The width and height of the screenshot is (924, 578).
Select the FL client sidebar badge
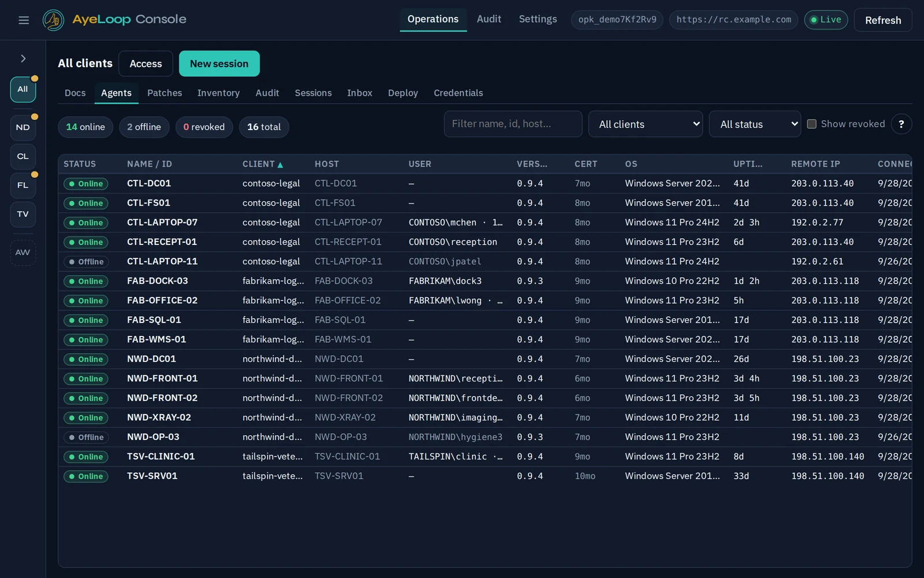pos(23,185)
